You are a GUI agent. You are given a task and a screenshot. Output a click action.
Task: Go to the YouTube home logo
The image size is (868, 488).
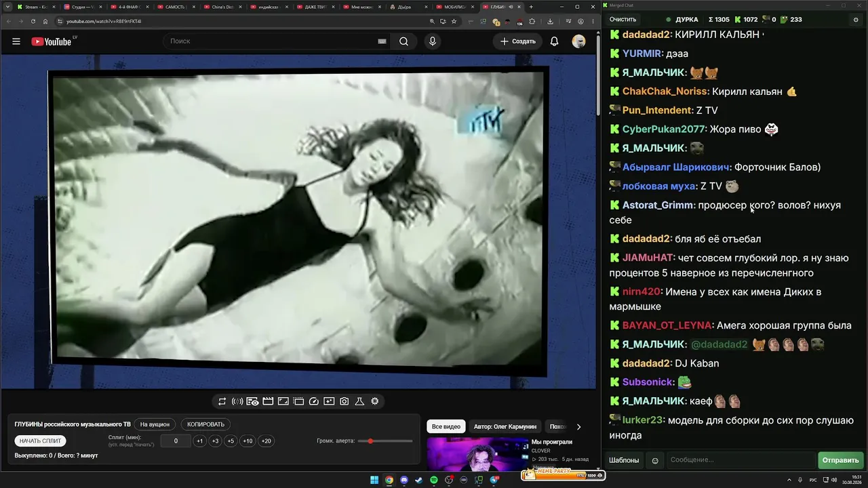(x=52, y=41)
